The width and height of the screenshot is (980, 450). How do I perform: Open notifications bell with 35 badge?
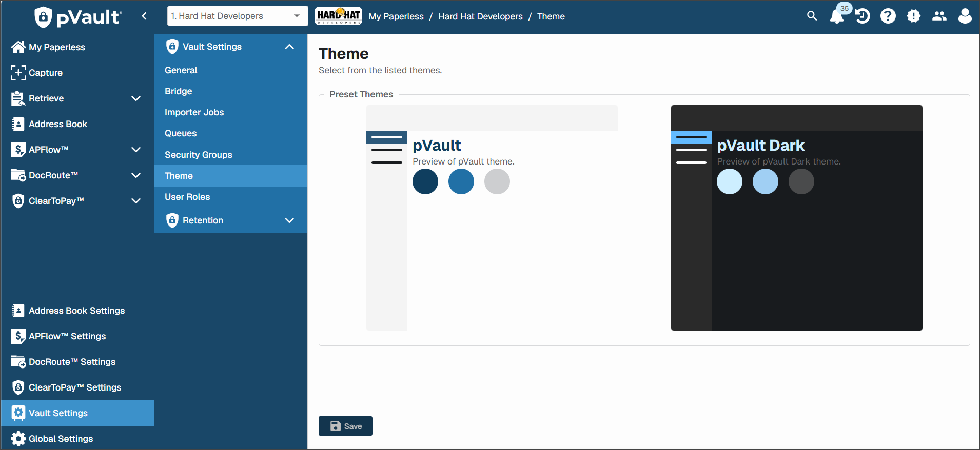point(837,16)
